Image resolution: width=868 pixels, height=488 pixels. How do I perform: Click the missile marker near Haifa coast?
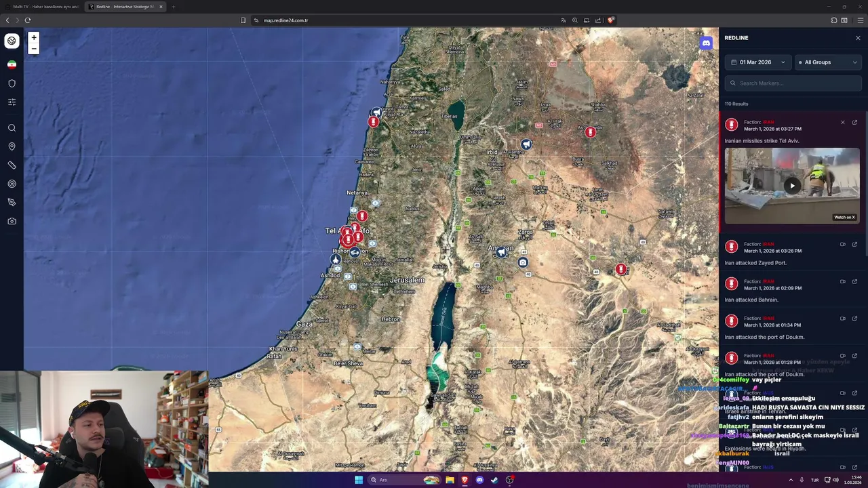[x=373, y=122]
